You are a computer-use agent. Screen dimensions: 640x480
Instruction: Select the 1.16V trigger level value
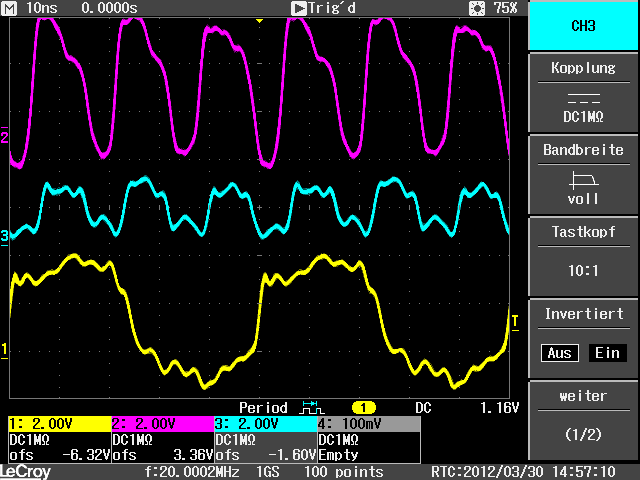(x=500, y=408)
